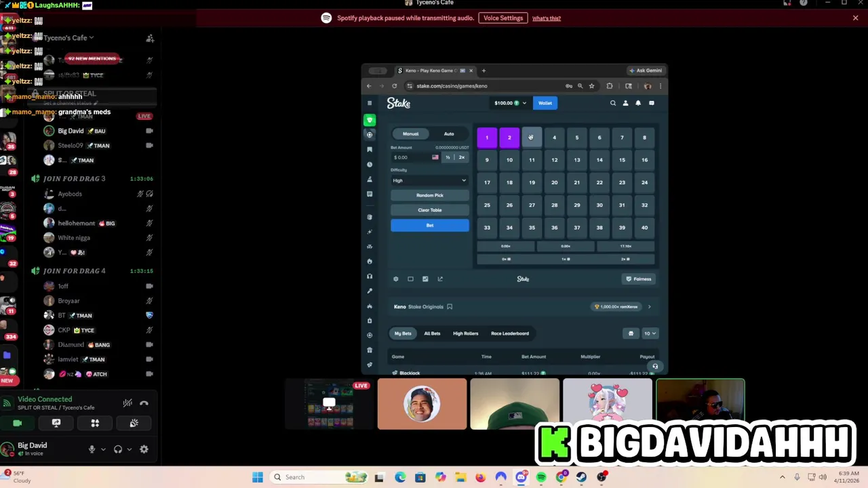This screenshot has width=868, height=488.
Task: Mute the Discord microphone
Action: point(92,449)
